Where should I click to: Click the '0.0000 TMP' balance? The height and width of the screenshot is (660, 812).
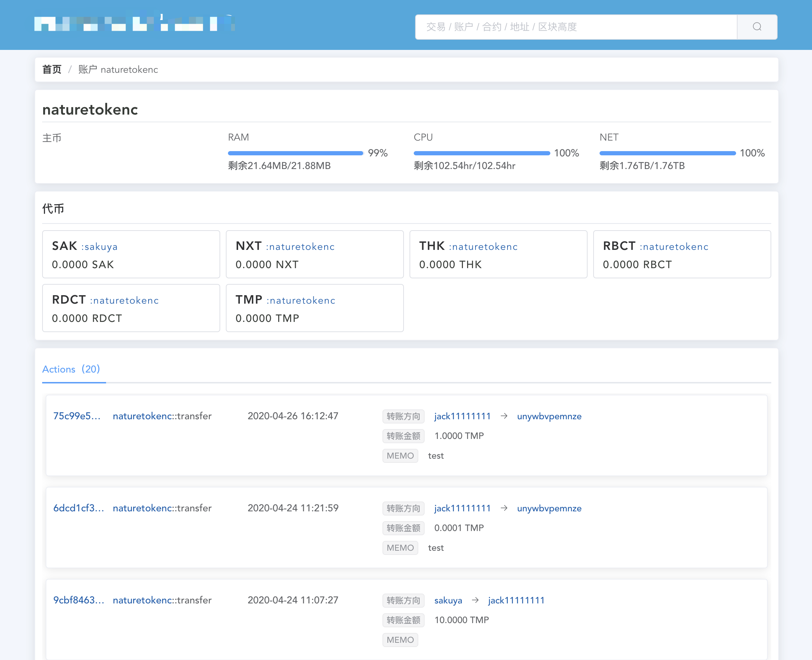(268, 318)
